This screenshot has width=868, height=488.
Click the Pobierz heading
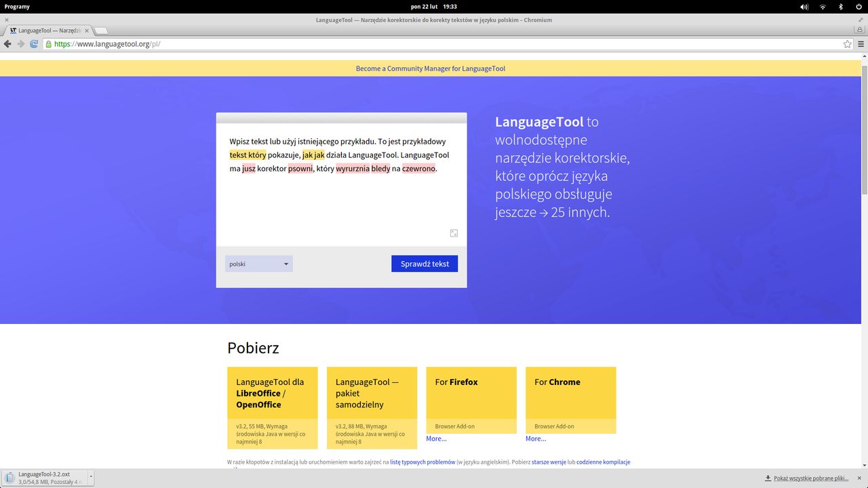click(x=253, y=348)
